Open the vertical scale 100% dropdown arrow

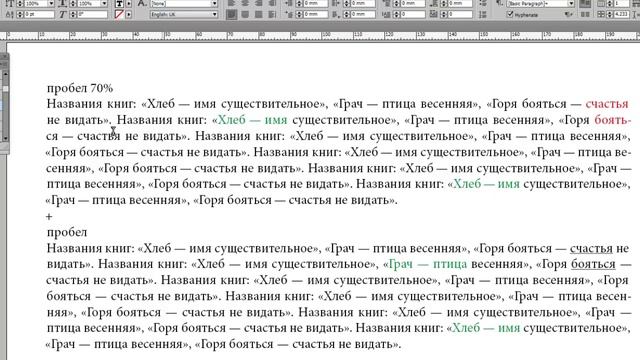[x=51, y=4]
